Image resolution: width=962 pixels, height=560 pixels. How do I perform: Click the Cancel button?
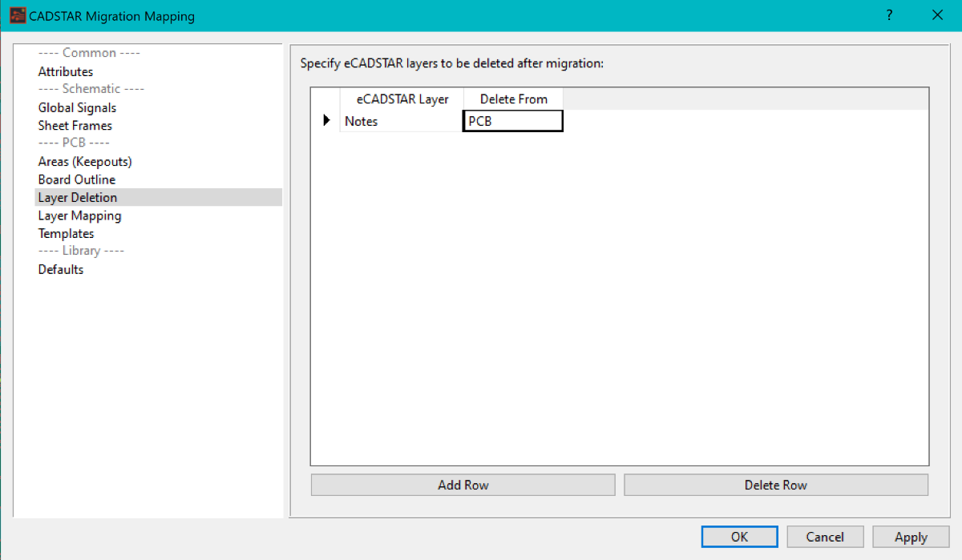825,537
